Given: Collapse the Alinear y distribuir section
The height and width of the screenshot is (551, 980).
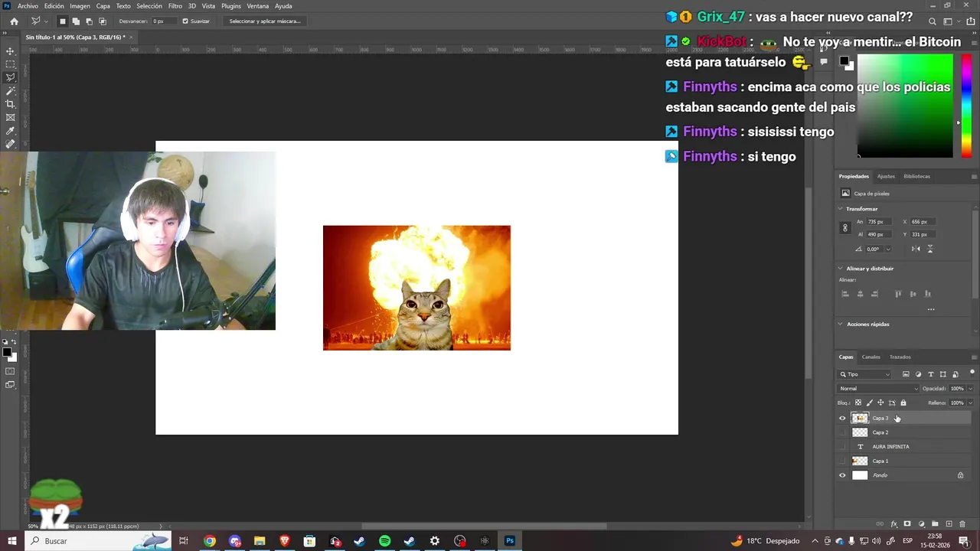Looking at the screenshot, I should [841, 269].
